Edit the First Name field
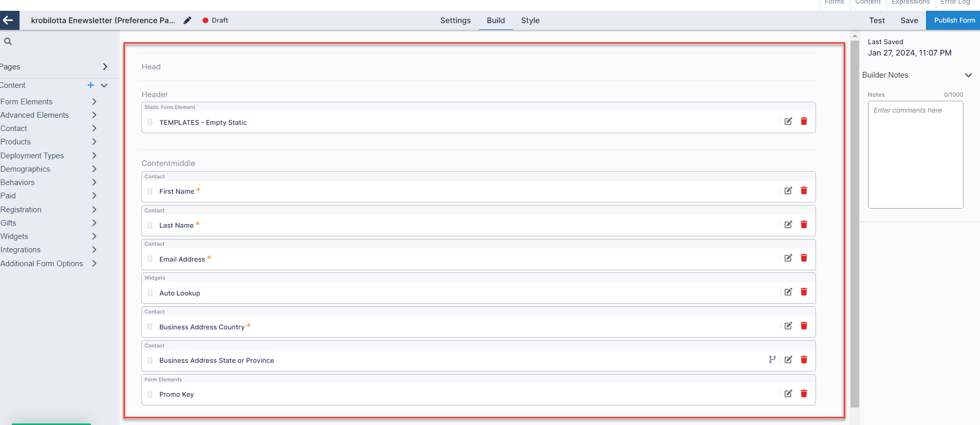 tap(788, 191)
